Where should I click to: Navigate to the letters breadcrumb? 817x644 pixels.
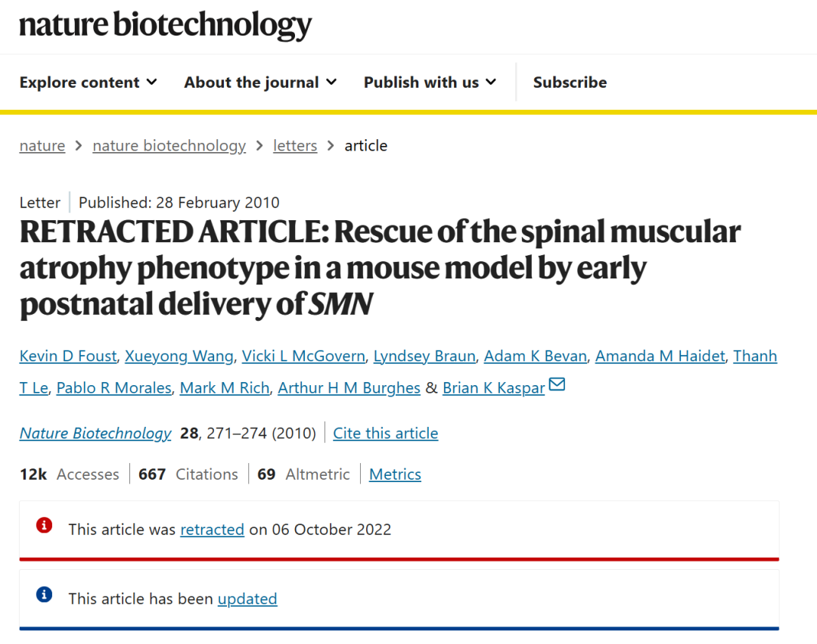pyautogui.click(x=295, y=146)
